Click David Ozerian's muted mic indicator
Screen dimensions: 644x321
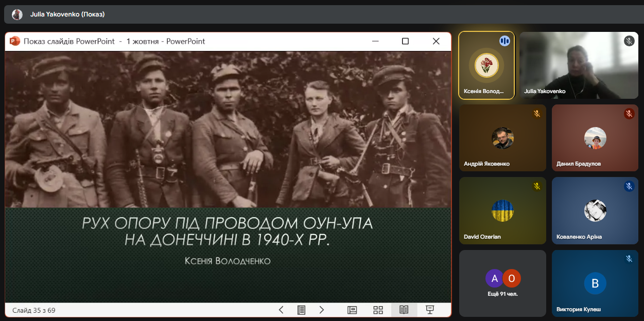(x=536, y=186)
